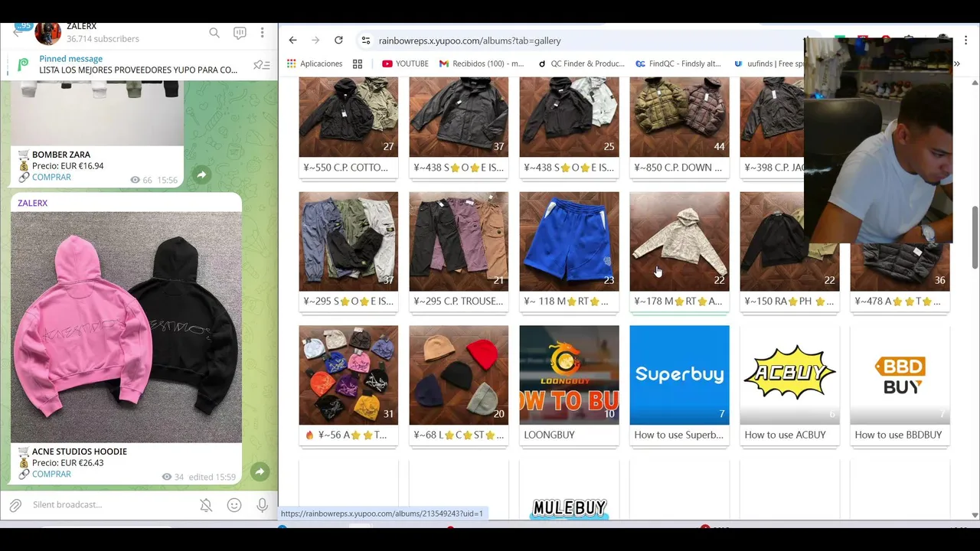Forward the ACNE STUDIOS HOODIE post
The width and height of the screenshot is (980, 551).
tap(260, 472)
